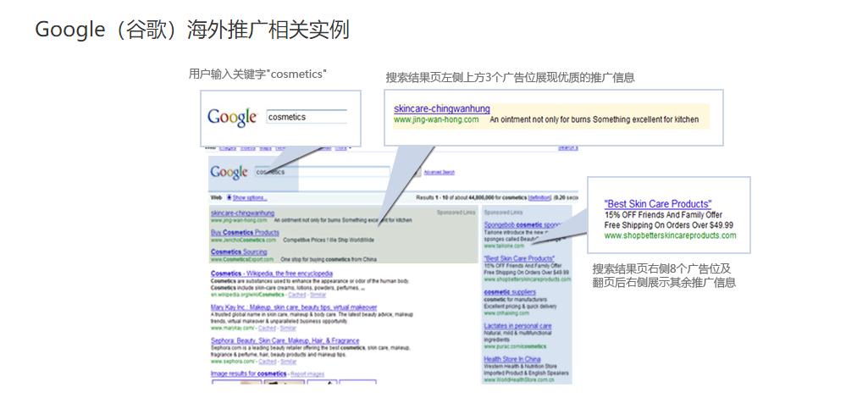Click the Google logo in the enlarged search callout
Viewport: 868px width, 409px height.
tap(232, 118)
